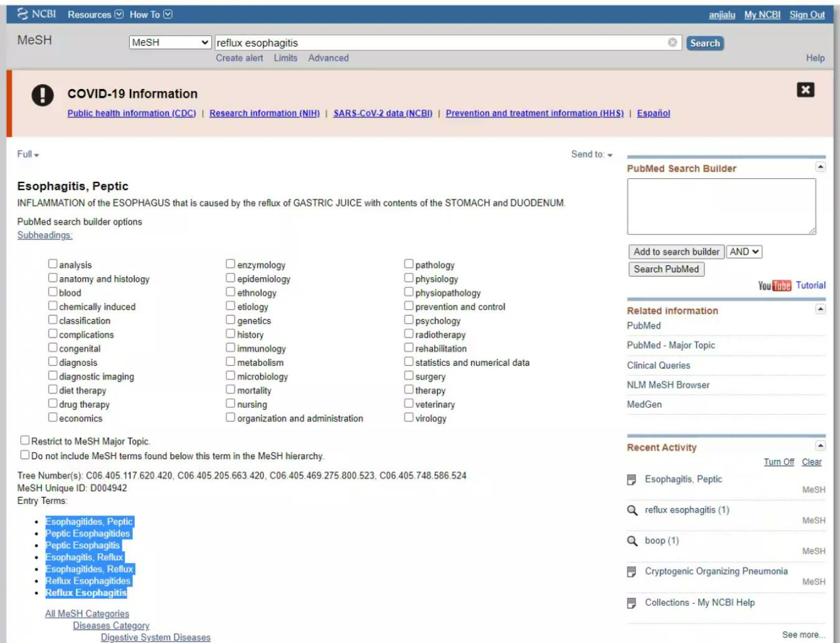
Task: Open the Help link
Action: (816, 58)
